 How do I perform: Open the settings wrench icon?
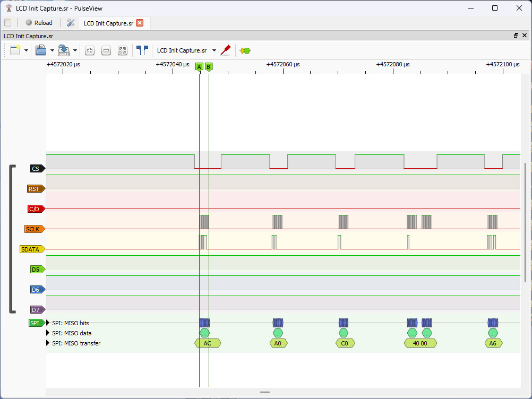[x=71, y=23]
